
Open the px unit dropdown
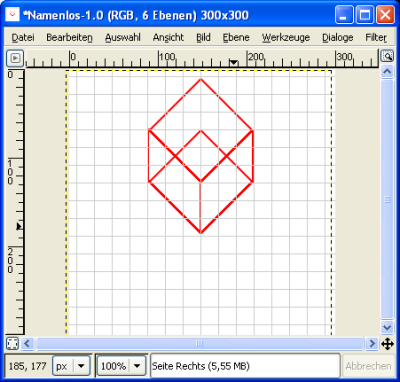tap(72, 366)
